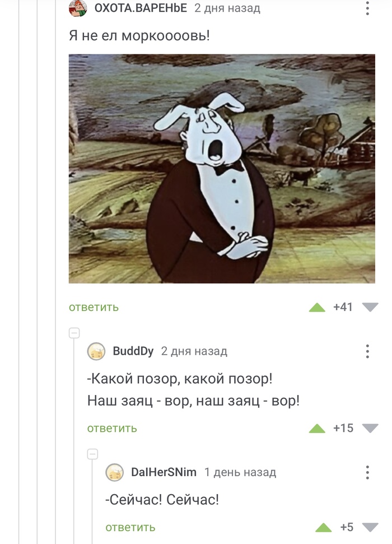Downvote DalHerSNim's comment
392x544 pixels.
[x=370, y=528]
